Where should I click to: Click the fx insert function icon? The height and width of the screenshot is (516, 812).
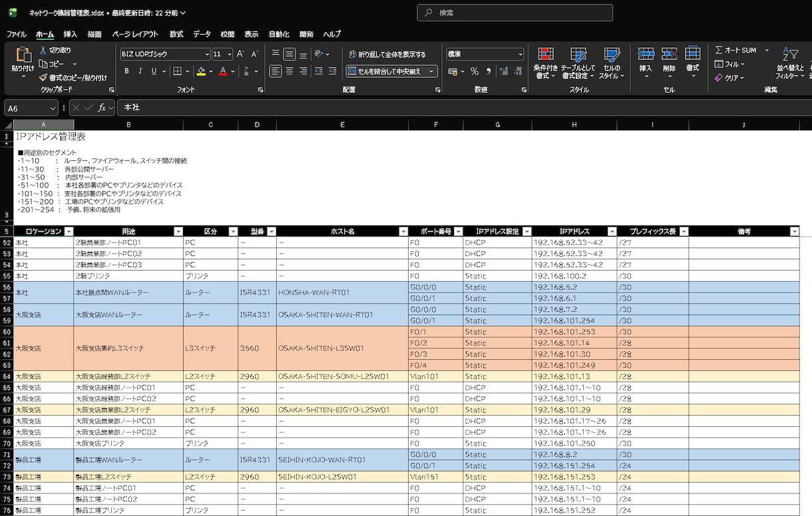pyautogui.click(x=102, y=108)
